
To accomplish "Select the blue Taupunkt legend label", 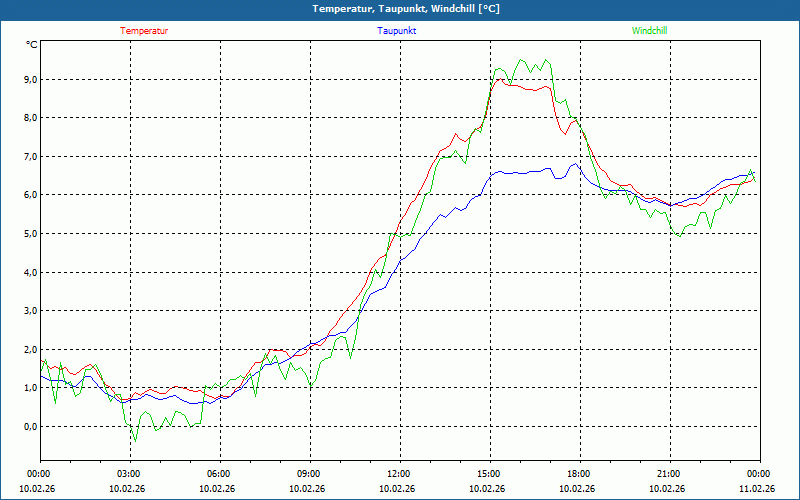I will pyautogui.click(x=397, y=31).
